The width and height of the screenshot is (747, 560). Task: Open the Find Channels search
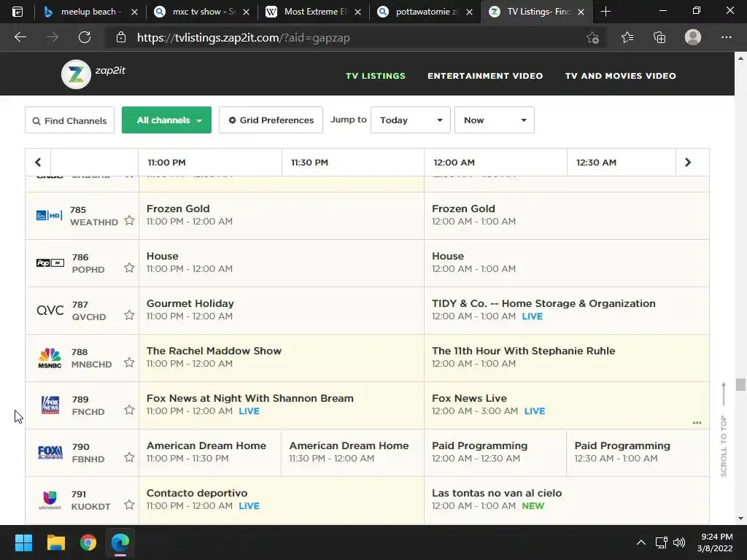coord(69,120)
